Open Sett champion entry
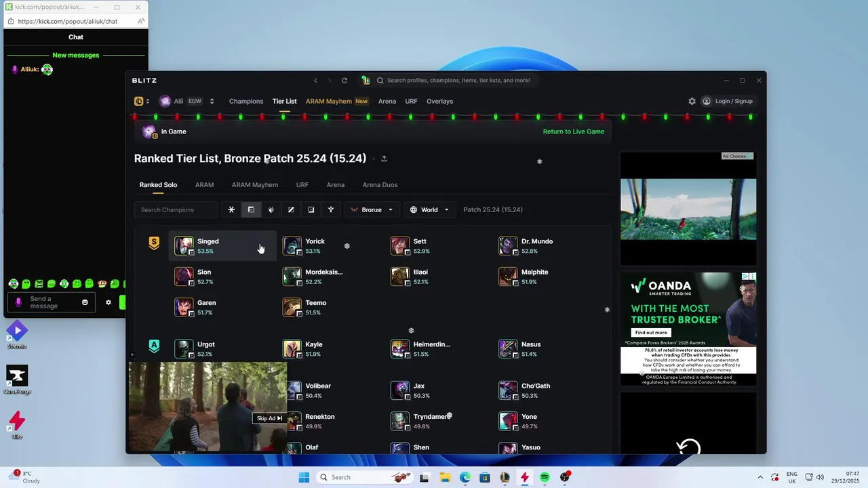868x488 pixels. [x=438, y=246]
